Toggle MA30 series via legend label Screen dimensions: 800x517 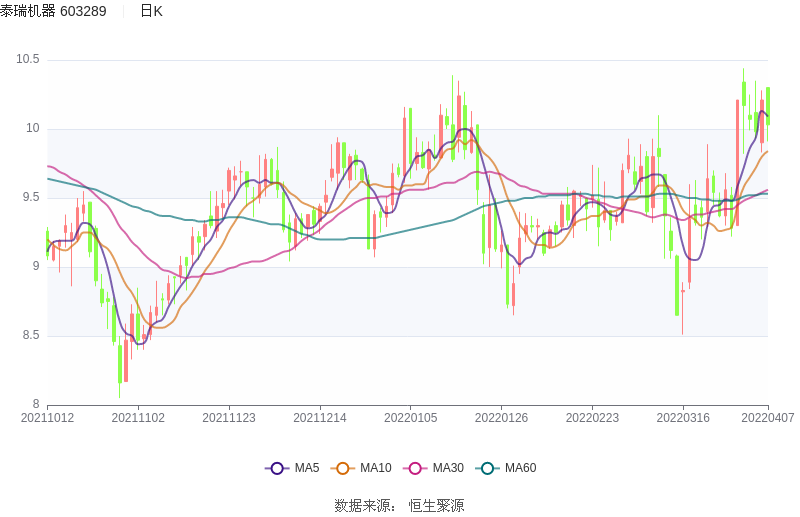(448, 468)
